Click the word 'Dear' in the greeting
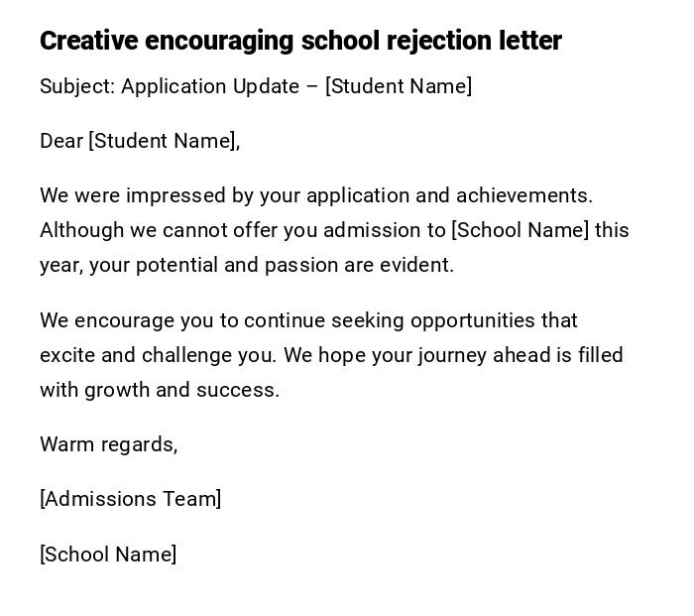This screenshot has width=694, height=616. [x=61, y=141]
